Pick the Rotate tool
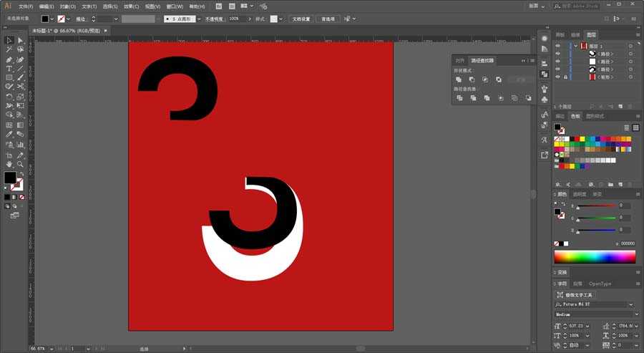This screenshot has height=353, width=644. point(9,96)
